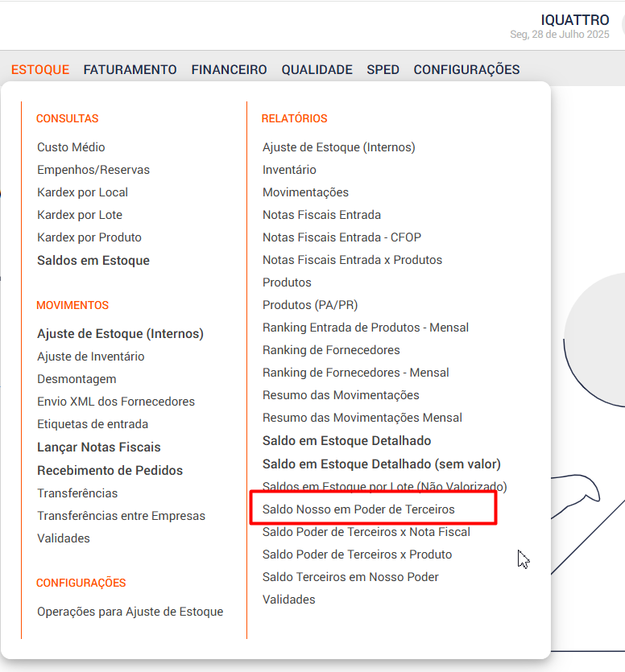Open Saldo em Estoque Detalhado (sem valor)
The height and width of the screenshot is (672, 625).
coord(382,464)
